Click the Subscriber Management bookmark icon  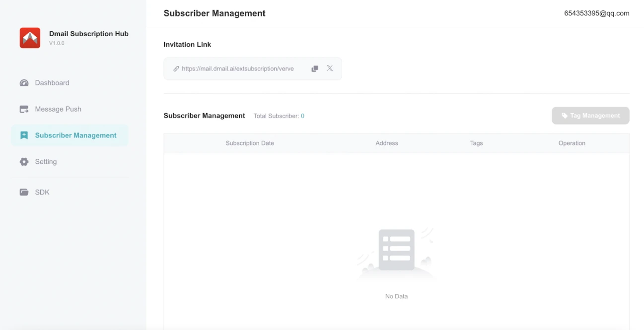click(24, 135)
